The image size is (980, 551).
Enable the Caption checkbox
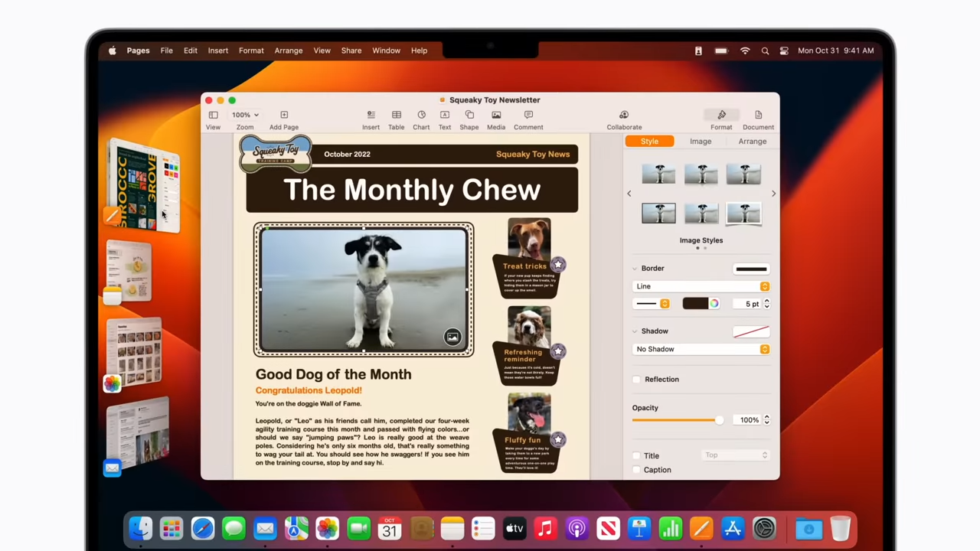click(x=636, y=469)
